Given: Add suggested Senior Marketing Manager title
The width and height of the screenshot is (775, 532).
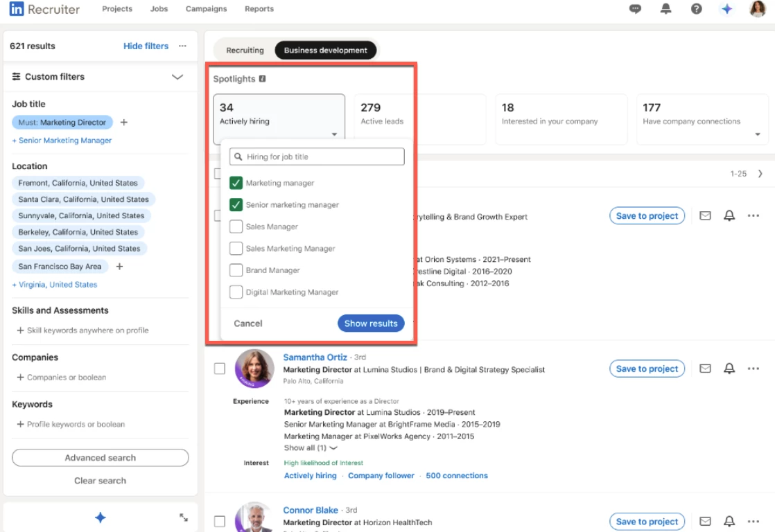Looking at the screenshot, I should pyautogui.click(x=62, y=141).
